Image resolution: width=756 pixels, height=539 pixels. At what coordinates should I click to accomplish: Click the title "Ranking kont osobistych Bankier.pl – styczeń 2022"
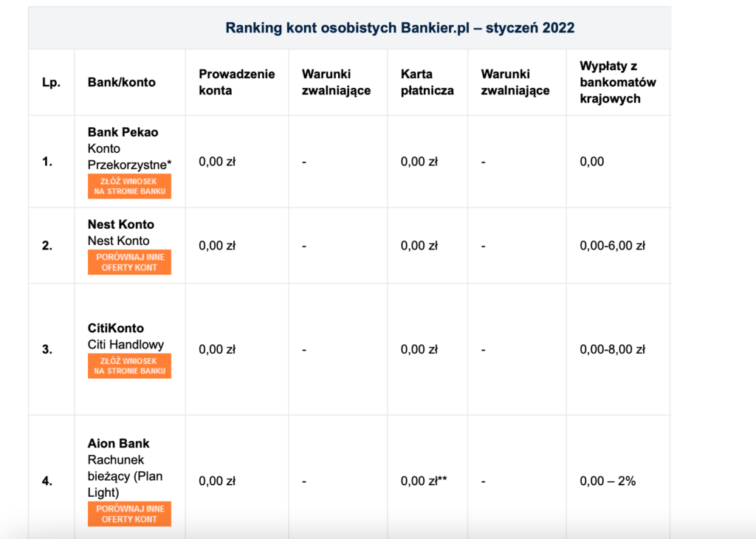(399, 28)
